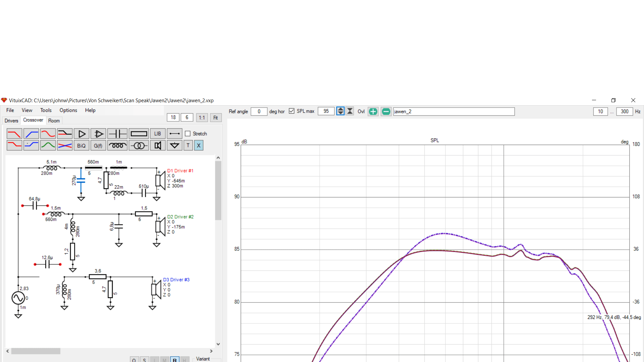644x362 pixels.
Task: Click the schematic grid field showing 18
Action: [x=173, y=118]
